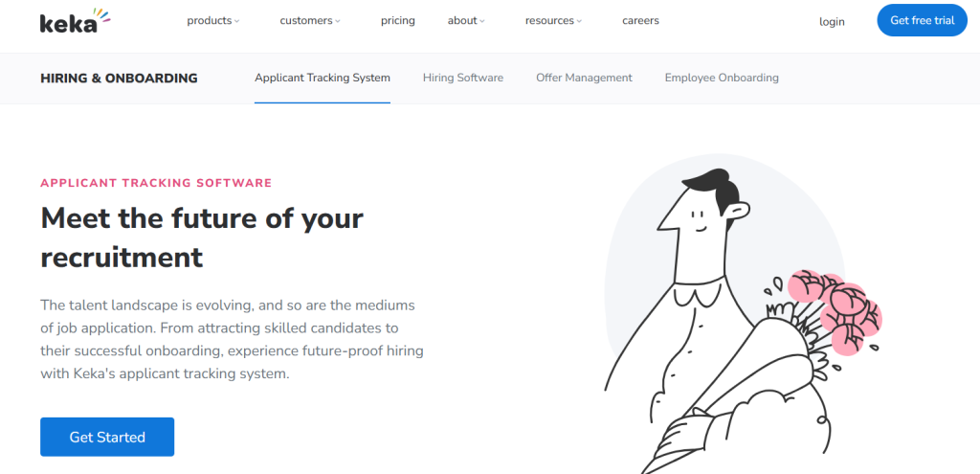The height and width of the screenshot is (474, 980).
Task: Open the Offer Management tab
Action: [x=584, y=79]
